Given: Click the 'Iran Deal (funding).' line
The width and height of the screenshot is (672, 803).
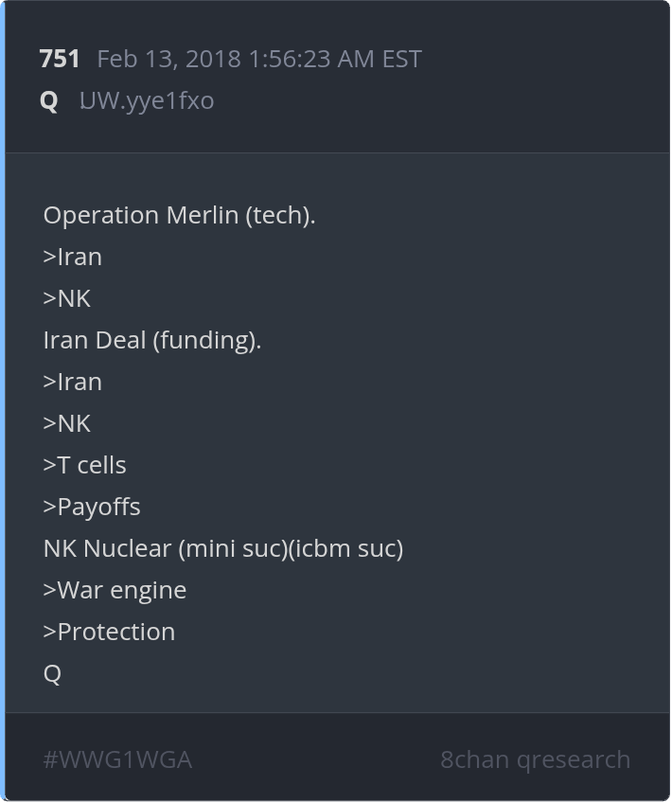Looking at the screenshot, I should [x=151, y=340].
